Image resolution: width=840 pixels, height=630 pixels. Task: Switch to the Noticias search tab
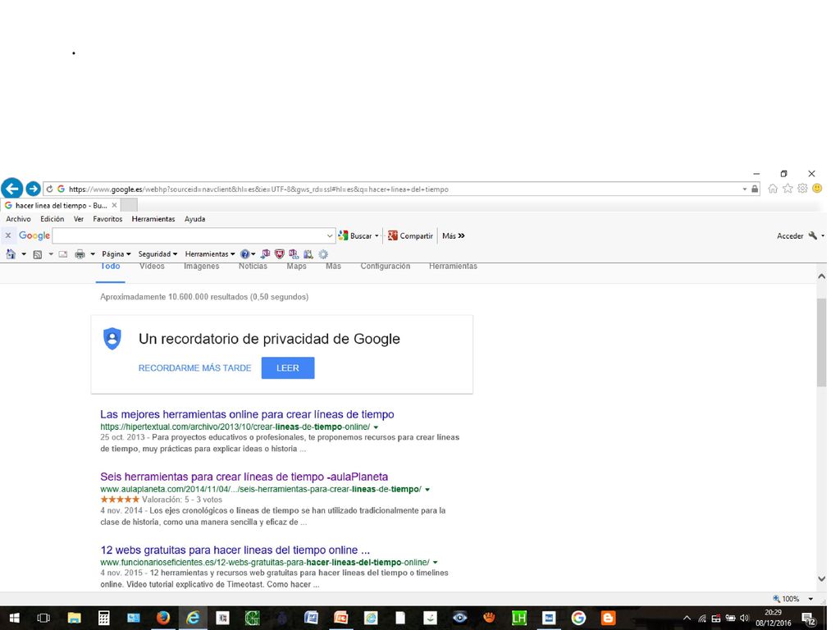click(x=253, y=267)
